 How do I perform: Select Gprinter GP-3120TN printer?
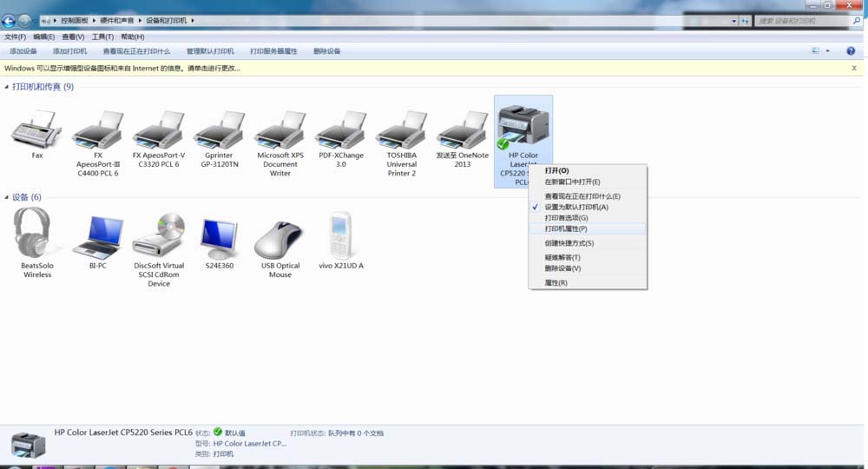[x=220, y=129]
